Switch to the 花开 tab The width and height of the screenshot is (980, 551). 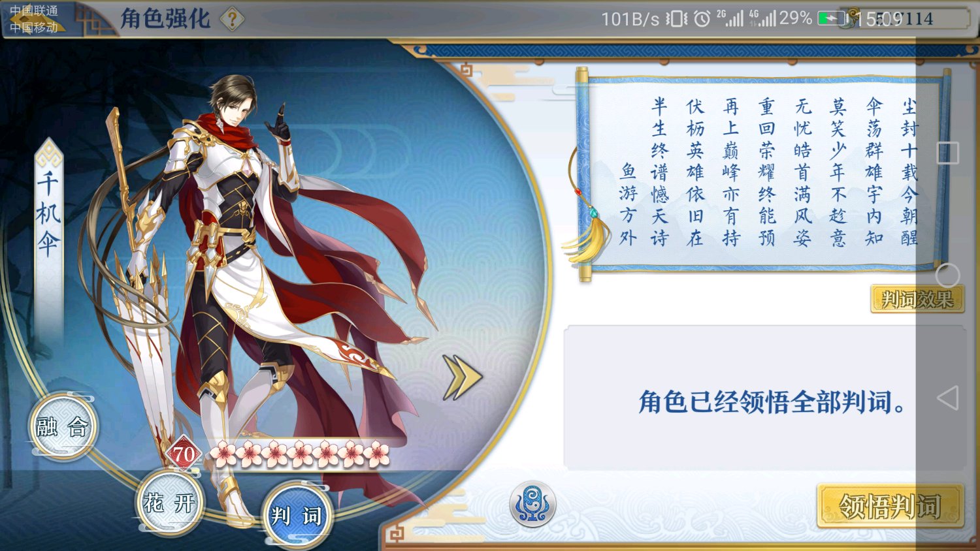coord(170,503)
